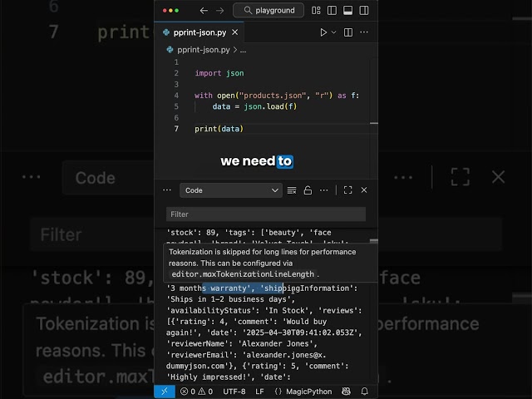Open the Copilot status icon

[x=346, y=392]
